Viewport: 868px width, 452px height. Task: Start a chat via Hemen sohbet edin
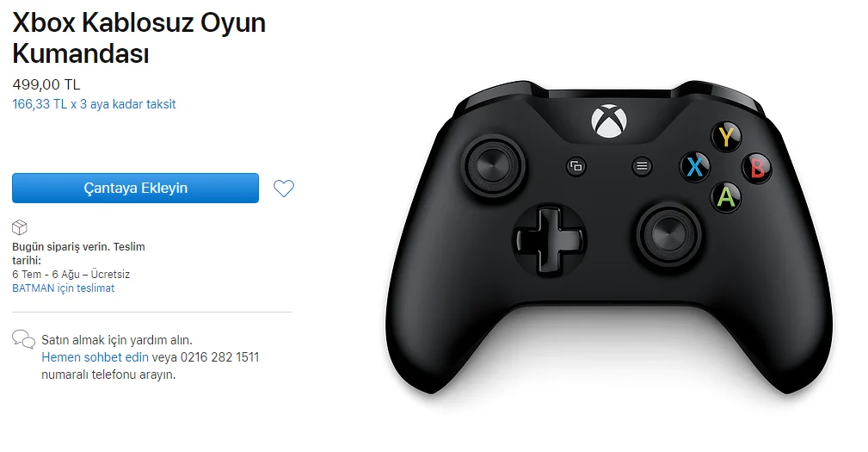95,357
